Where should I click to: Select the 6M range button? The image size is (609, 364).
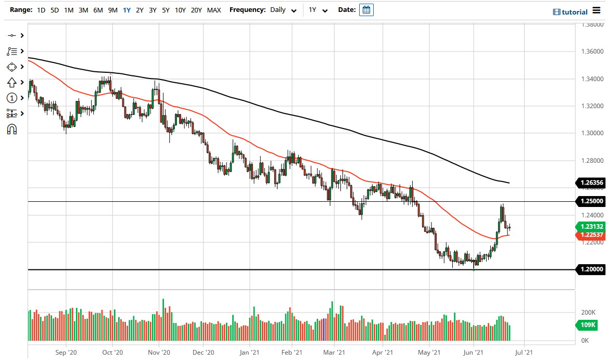(x=97, y=9)
